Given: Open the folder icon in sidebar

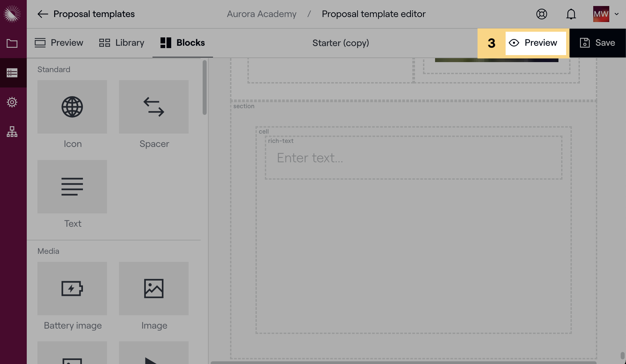Looking at the screenshot, I should pyautogui.click(x=12, y=43).
